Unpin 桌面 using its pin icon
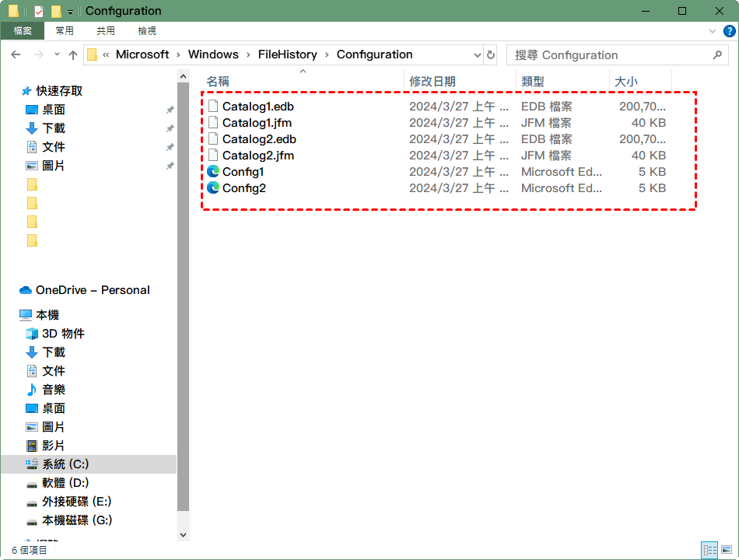Image resolution: width=739 pixels, height=560 pixels. (x=170, y=110)
